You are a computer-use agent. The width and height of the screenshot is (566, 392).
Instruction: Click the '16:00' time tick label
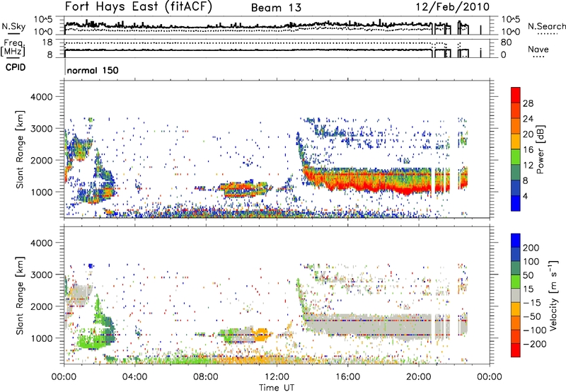pos(347,377)
